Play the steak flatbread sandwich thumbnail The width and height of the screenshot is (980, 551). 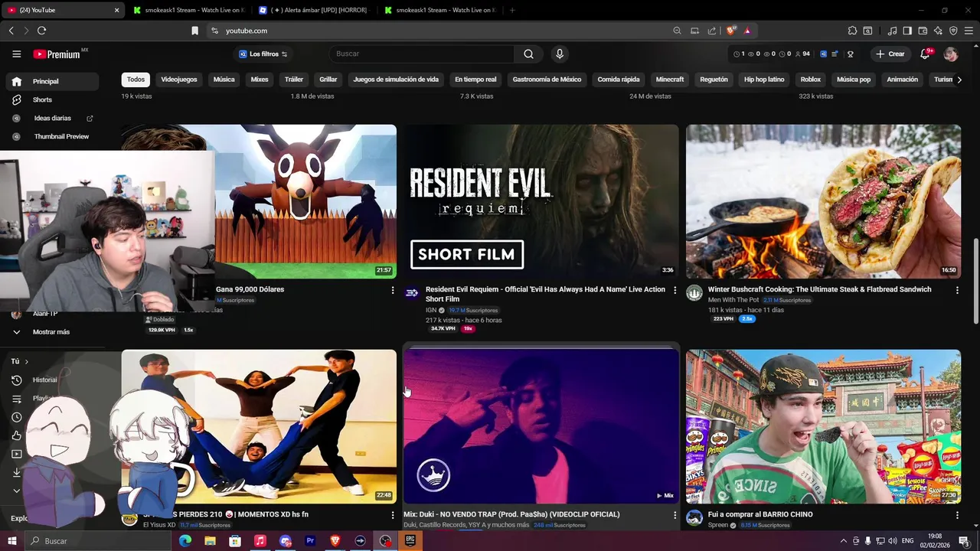coord(823,201)
